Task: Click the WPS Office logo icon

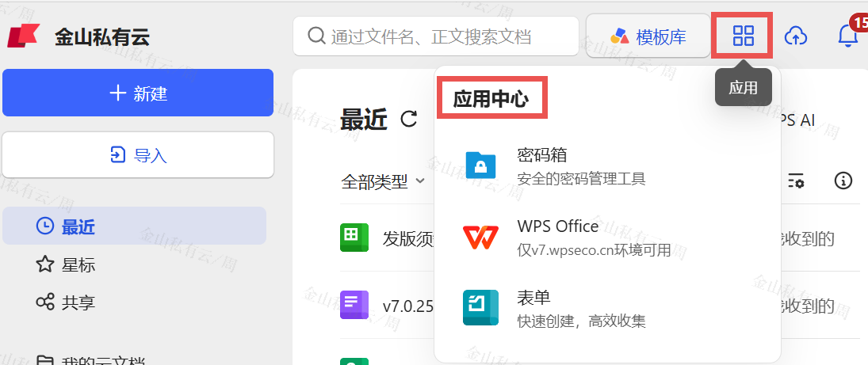Action: tap(480, 237)
